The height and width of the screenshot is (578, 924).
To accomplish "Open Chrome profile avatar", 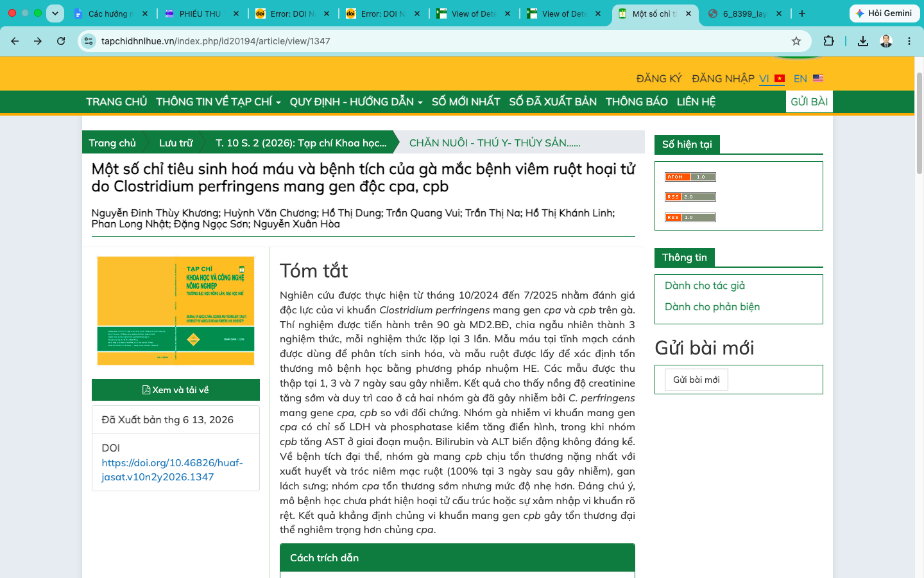I will pos(886,41).
